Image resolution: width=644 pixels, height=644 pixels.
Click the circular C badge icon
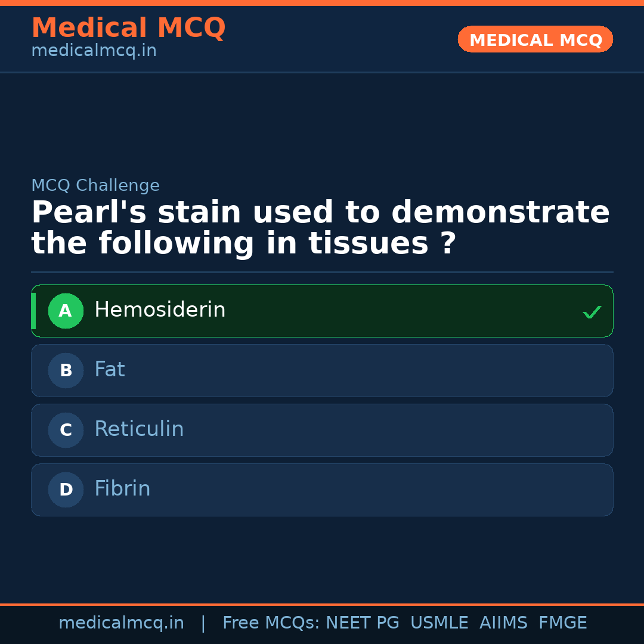click(x=66, y=430)
